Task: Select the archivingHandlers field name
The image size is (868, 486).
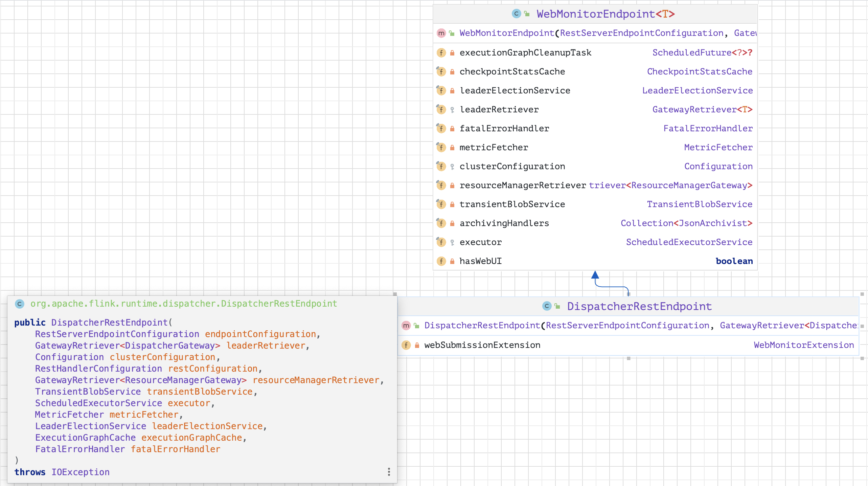Action: [x=504, y=223]
